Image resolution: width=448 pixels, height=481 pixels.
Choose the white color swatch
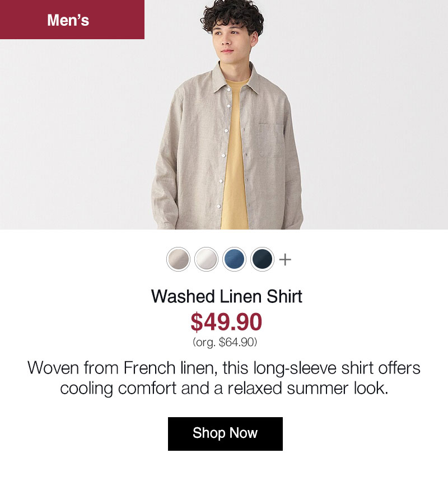pyautogui.click(x=206, y=259)
